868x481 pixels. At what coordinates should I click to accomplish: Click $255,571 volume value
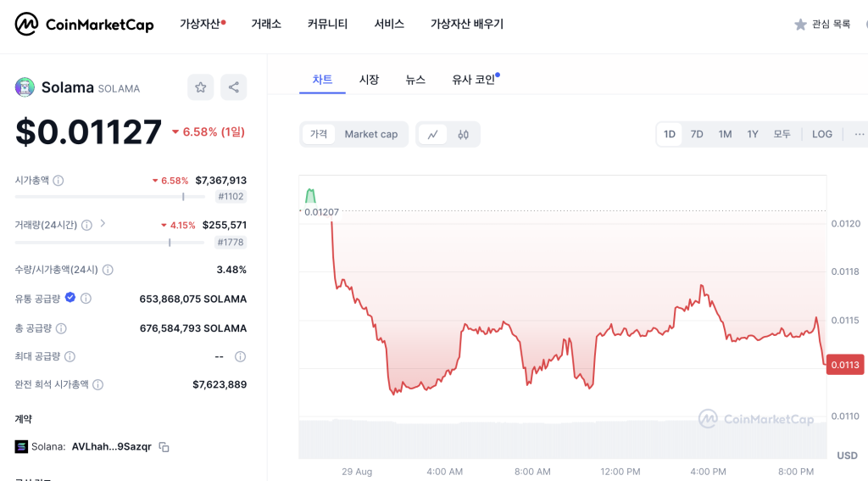[224, 225]
